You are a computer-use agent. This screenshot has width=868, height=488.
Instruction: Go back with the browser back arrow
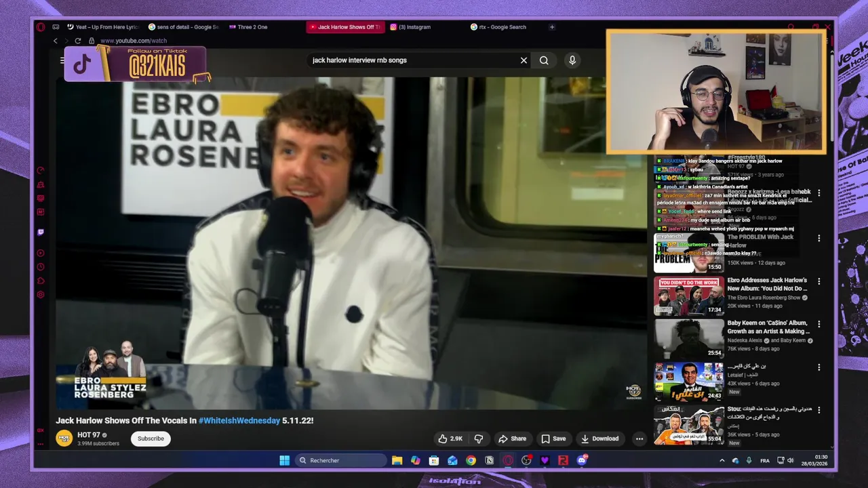(56, 41)
